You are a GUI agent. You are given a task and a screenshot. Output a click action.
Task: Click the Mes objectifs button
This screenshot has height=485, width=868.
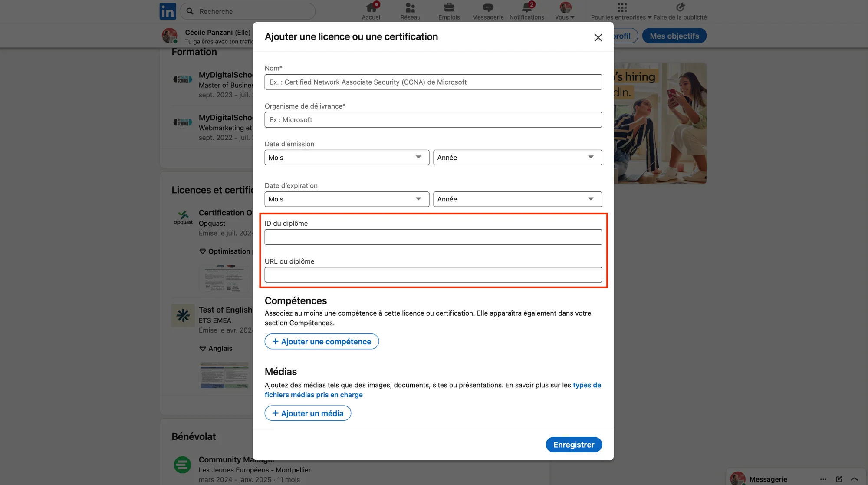(x=674, y=36)
